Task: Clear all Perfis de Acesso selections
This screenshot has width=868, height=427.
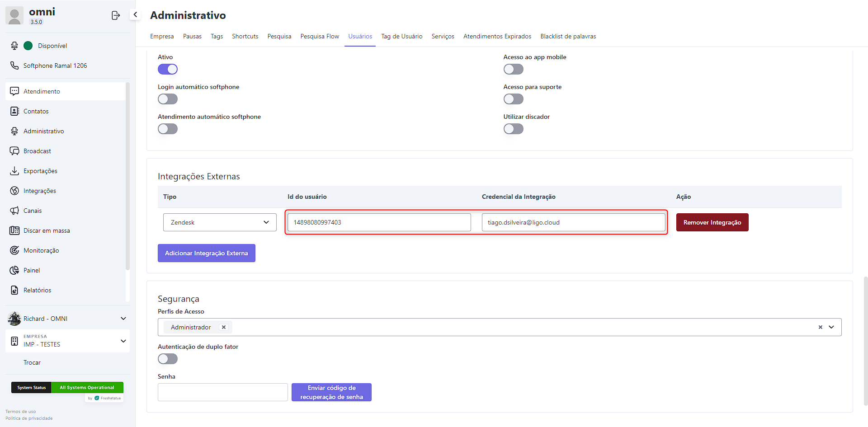Action: (820, 327)
